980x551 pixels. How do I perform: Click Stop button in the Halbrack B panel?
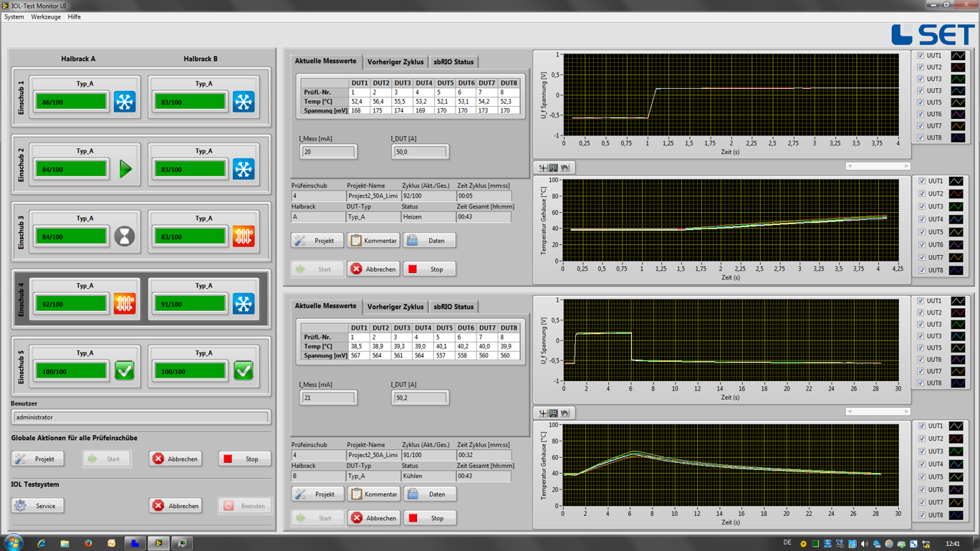(x=430, y=518)
